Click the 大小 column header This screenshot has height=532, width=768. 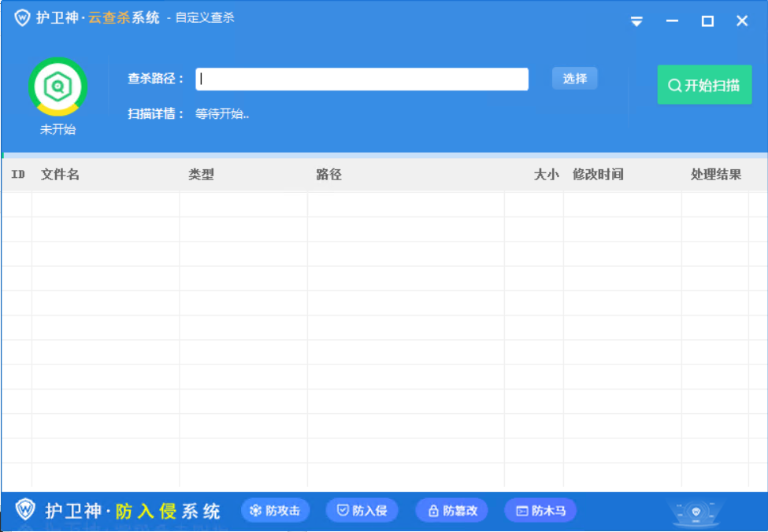point(547,175)
